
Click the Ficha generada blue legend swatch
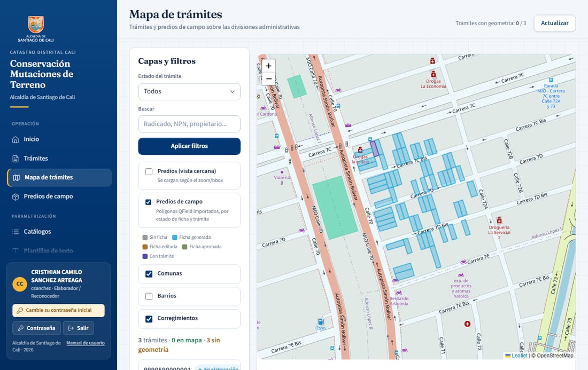click(175, 238)
